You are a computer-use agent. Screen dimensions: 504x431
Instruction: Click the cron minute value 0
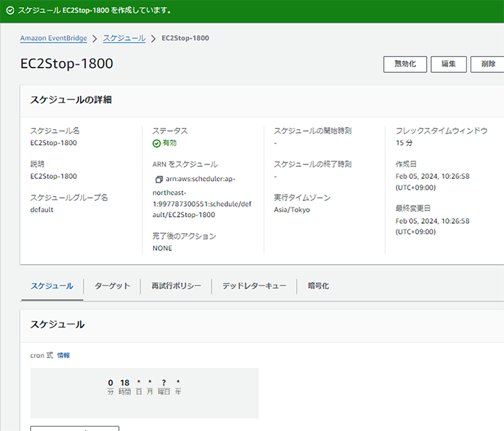(110, 382)
